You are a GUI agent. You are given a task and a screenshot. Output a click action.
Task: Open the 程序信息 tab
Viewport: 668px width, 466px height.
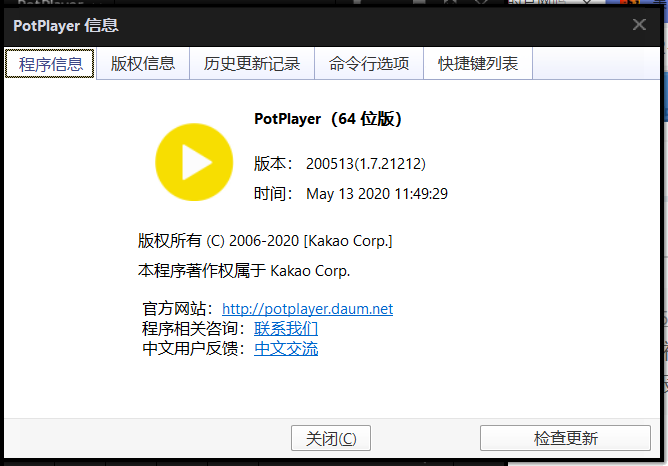pos(49,64)
